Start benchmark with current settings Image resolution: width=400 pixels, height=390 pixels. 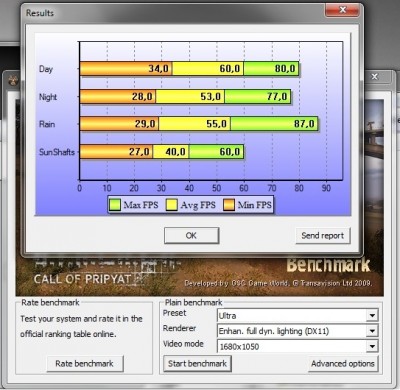[x=197, y=363]
